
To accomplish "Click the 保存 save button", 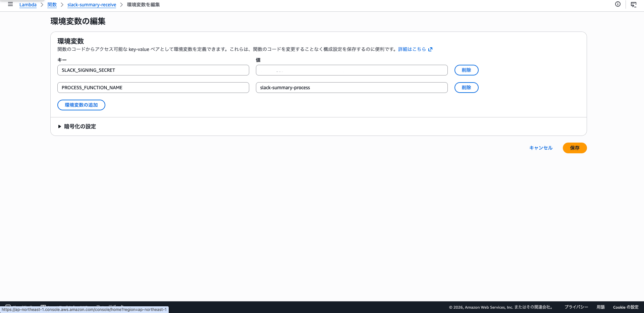I will (x=575, y=148).
